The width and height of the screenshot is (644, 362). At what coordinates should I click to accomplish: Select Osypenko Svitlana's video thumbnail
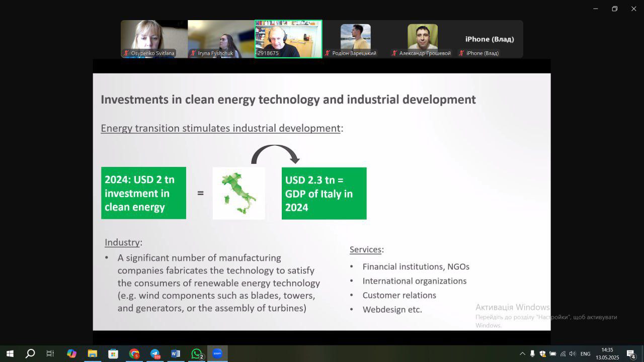point(153,39)
